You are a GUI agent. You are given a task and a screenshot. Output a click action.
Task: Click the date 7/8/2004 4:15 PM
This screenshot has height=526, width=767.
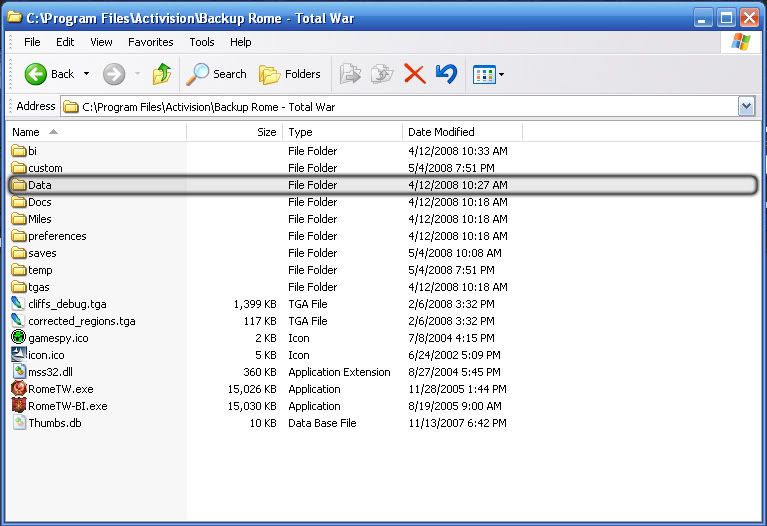click(451, 338)
